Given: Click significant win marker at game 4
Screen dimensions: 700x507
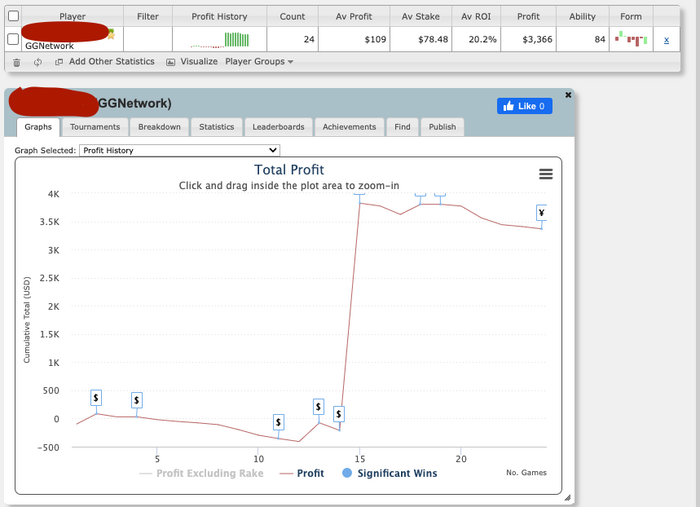Looking at the screenshot, I should 137,400.
